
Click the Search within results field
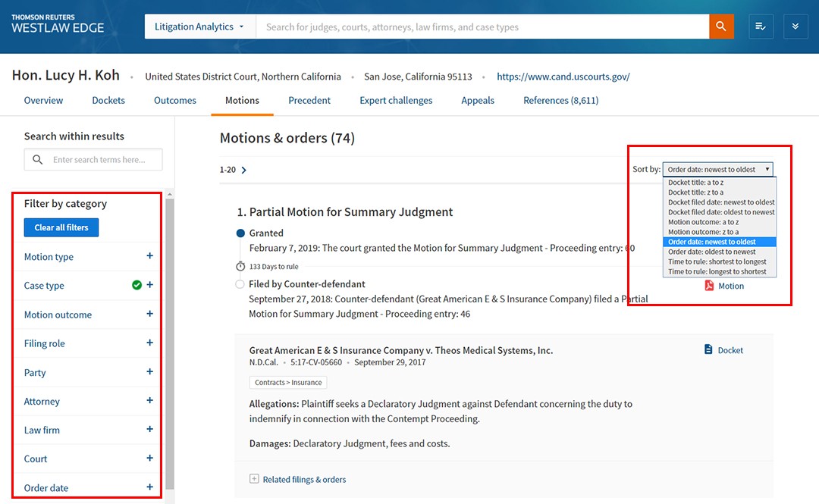105,160
